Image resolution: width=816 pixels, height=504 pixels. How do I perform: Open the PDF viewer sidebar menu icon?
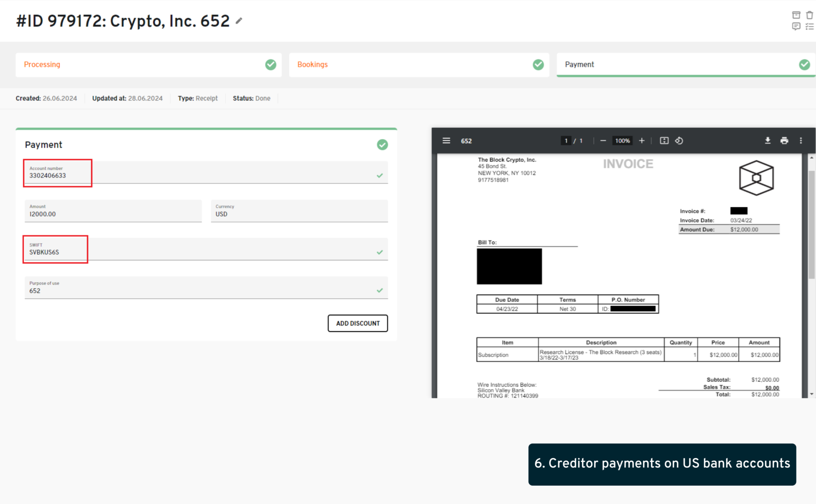(x=446, y=141)
